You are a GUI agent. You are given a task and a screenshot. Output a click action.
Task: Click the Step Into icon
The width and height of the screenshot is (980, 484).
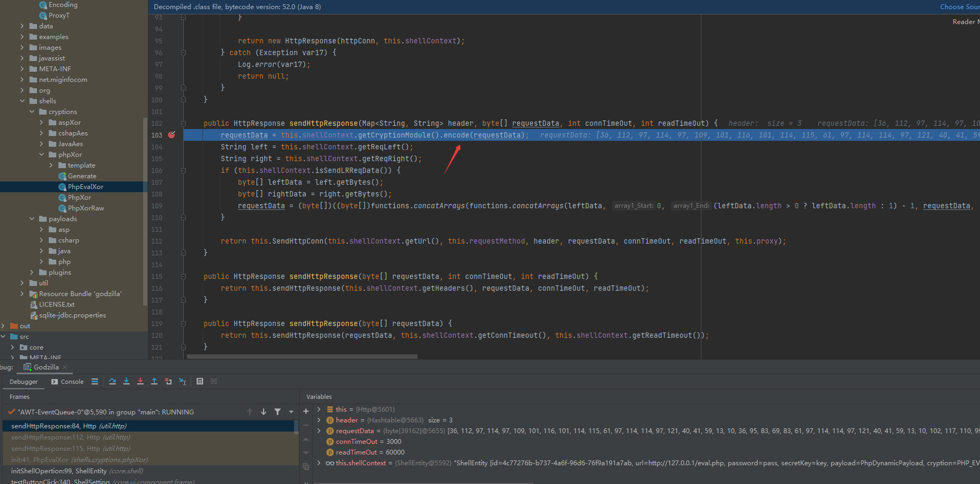(126, 381)
